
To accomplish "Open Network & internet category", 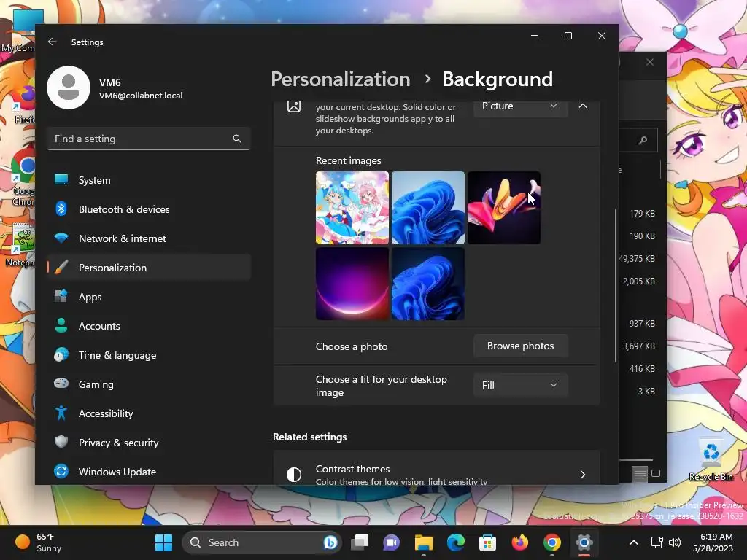I will (x=149, y=238).
